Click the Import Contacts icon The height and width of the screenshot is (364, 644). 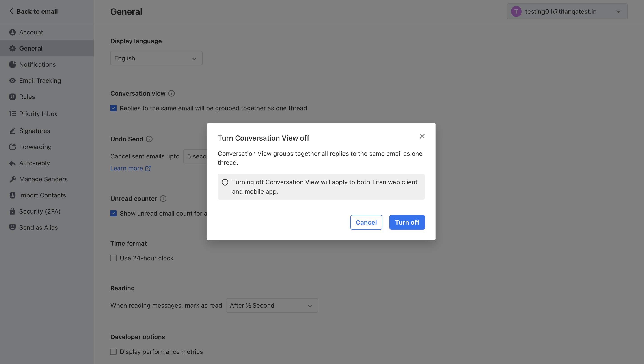[x=12, y=195]
